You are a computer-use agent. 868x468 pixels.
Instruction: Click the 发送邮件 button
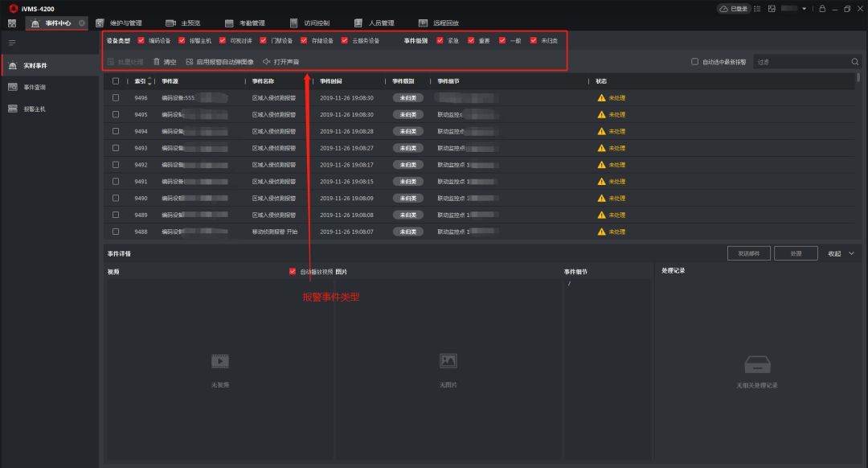(x=748, y=253)
